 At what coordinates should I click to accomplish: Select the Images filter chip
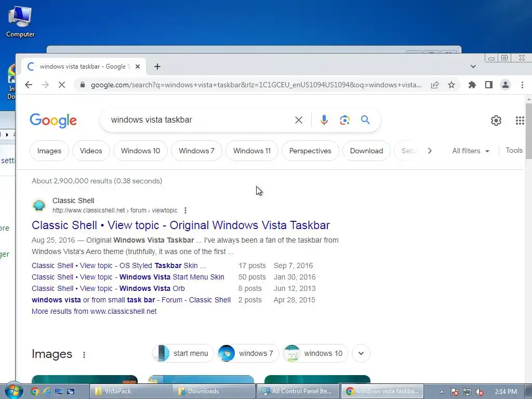pos(49,151)
